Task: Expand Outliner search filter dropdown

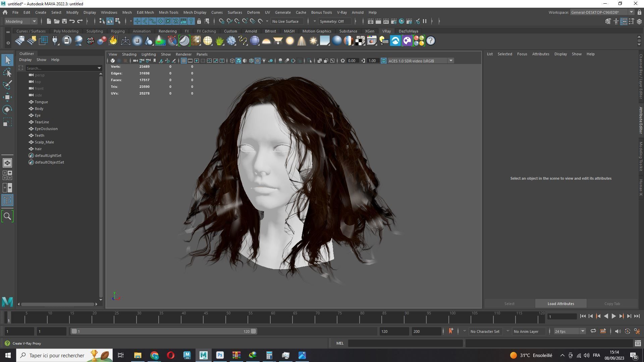Action: pyautogui.click(x=99, y=68)
